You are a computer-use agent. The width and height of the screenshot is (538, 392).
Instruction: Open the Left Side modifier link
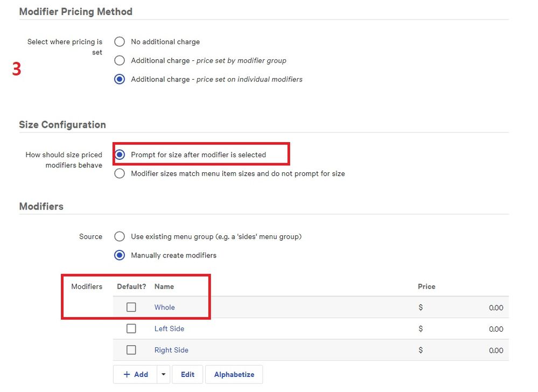click(169, 328)
